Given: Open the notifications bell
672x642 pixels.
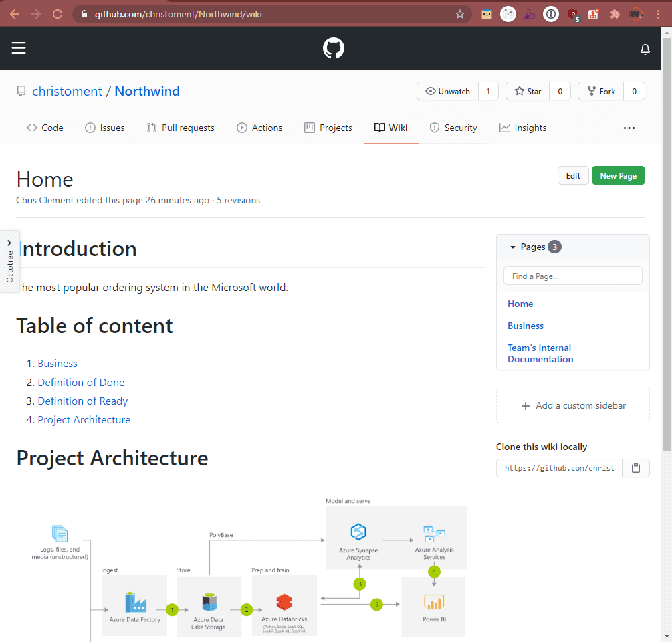Looking at the screenshot, I should click(x=645, y=49).
